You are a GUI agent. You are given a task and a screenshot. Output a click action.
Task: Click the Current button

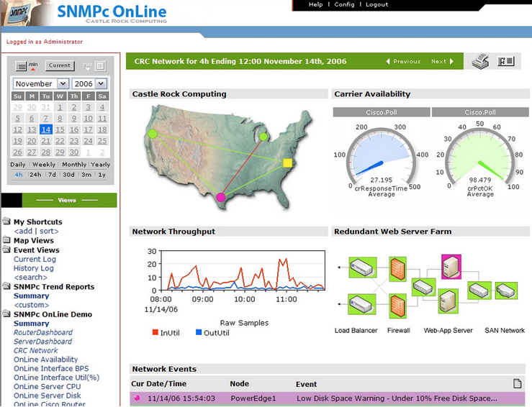pyautogui.click(x=60, y=65)
